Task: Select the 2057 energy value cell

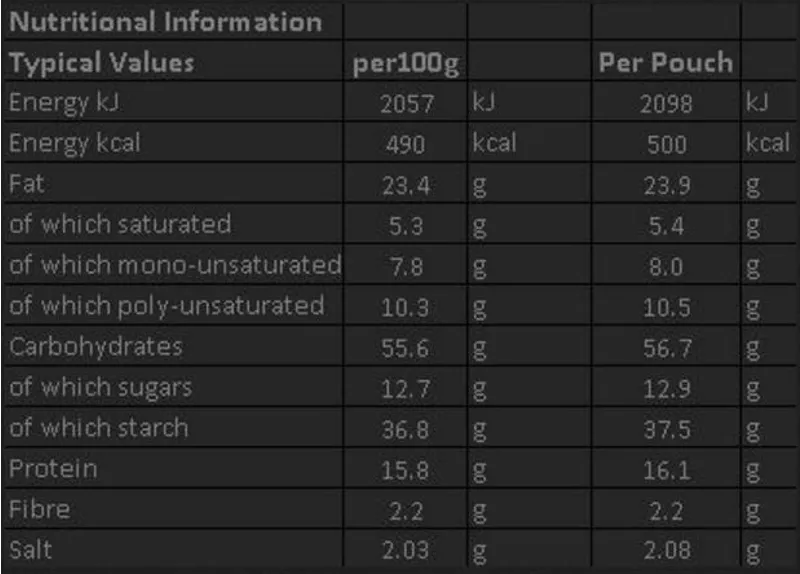Action: pyautogui.click(x=406, y=104)
